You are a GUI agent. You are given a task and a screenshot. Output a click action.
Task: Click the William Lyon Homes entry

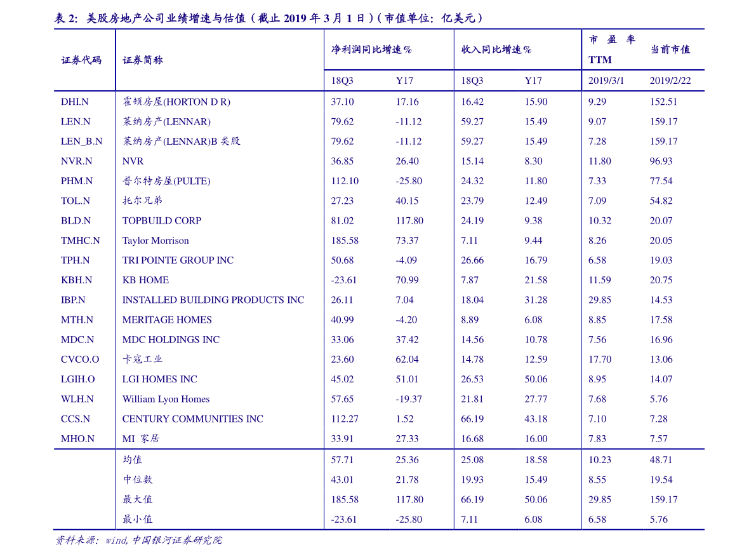coord(166,400)
